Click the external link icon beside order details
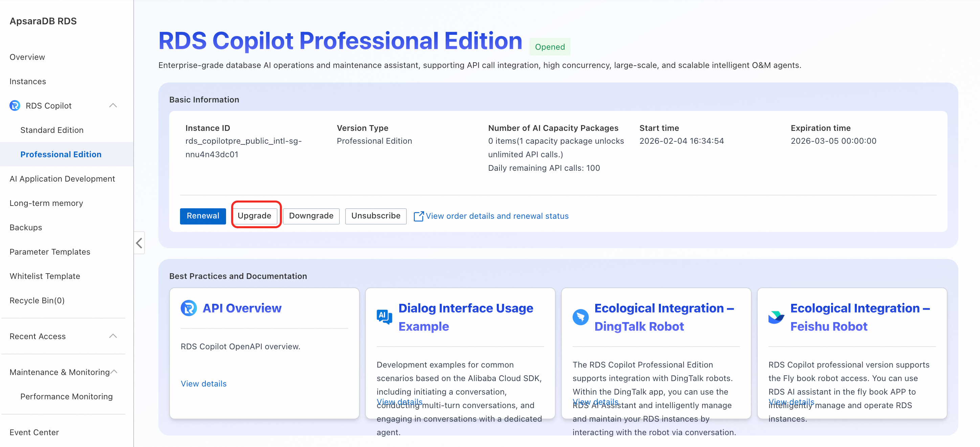980x447 pixels. pyautogui.click(x=418, y=216)
